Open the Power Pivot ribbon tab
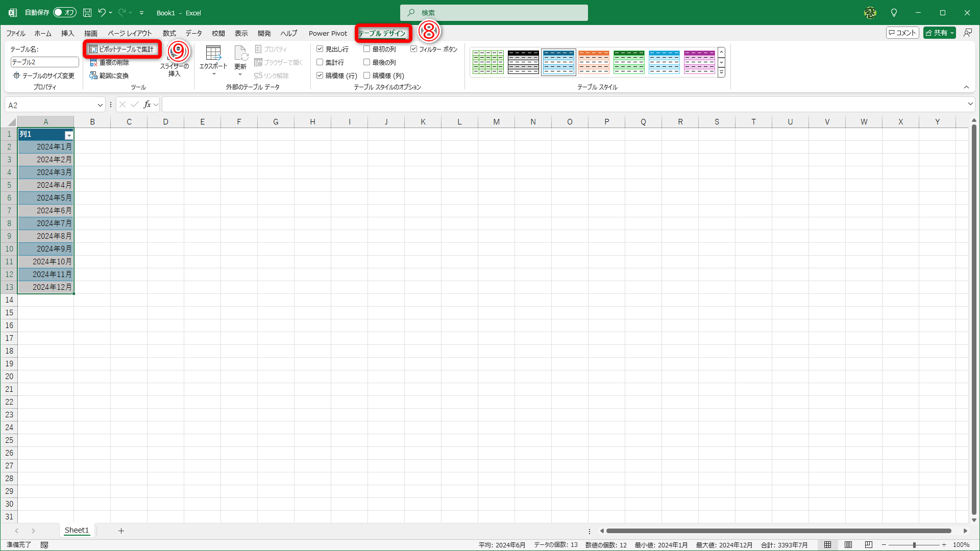 [x=328, y=33]
